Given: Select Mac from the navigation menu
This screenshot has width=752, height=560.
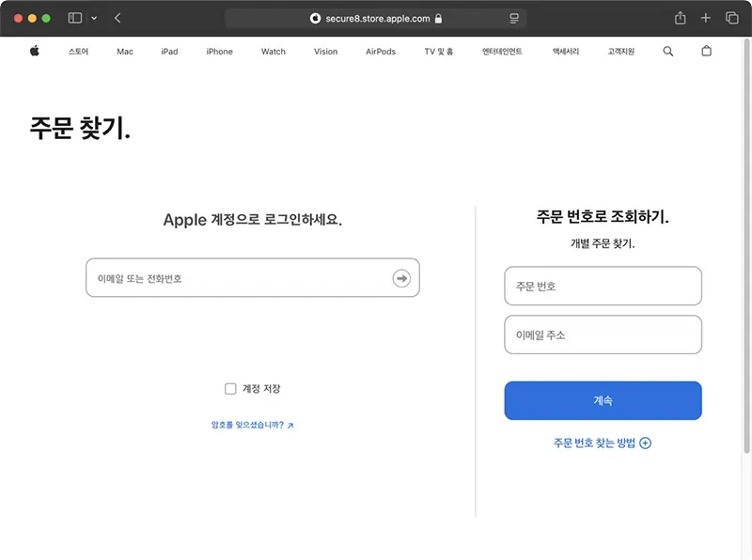Looking at the screenshot, I should (x=125, y=52).
